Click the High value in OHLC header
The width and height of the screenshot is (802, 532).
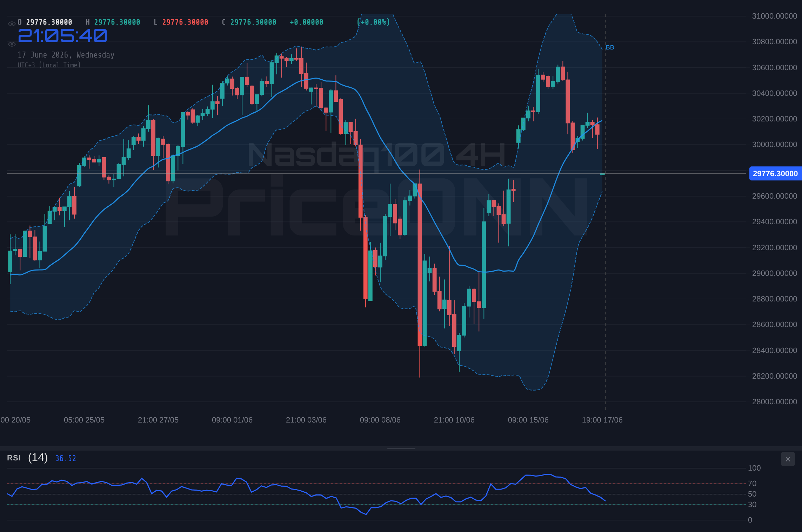point(117,22)
